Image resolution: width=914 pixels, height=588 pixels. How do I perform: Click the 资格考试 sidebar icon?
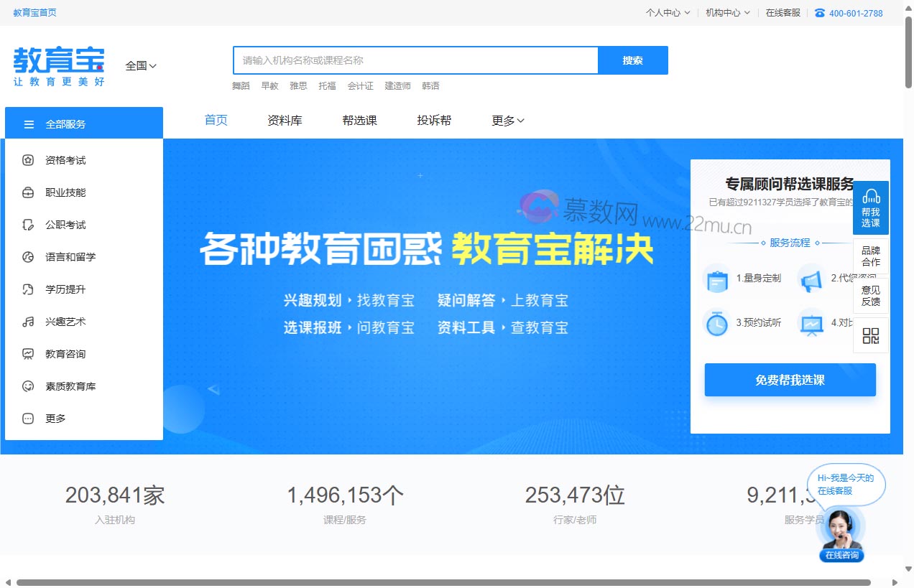[28, 160]
